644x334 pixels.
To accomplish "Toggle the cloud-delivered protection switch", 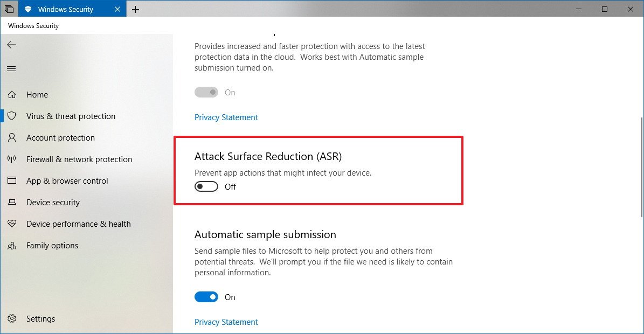I will [x=206, y=93].
